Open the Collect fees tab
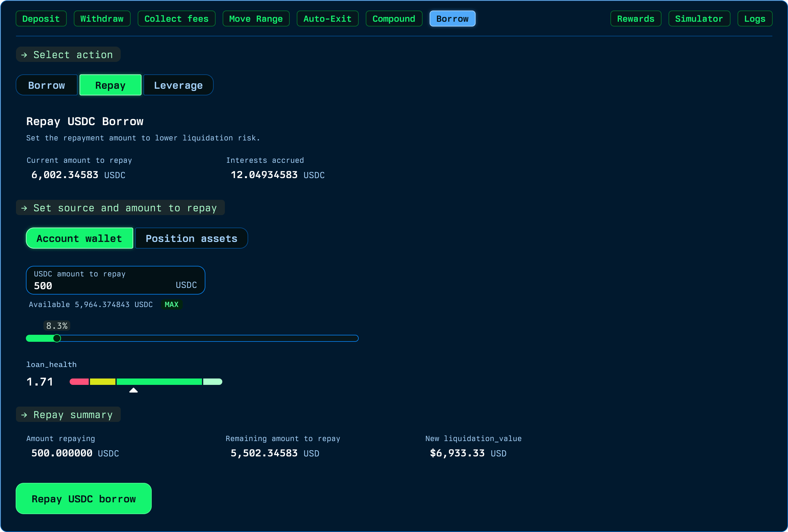The image size is (788, 532). [176, 19]
